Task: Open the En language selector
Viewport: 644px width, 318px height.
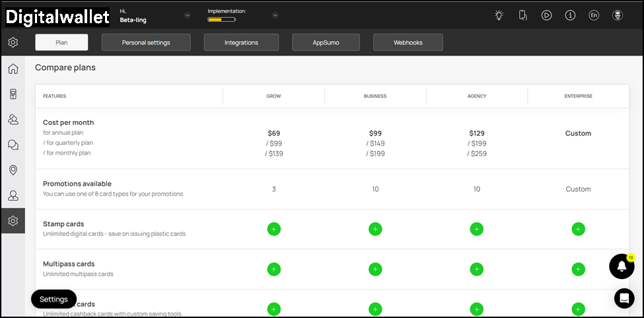Action: coord(594,15)
